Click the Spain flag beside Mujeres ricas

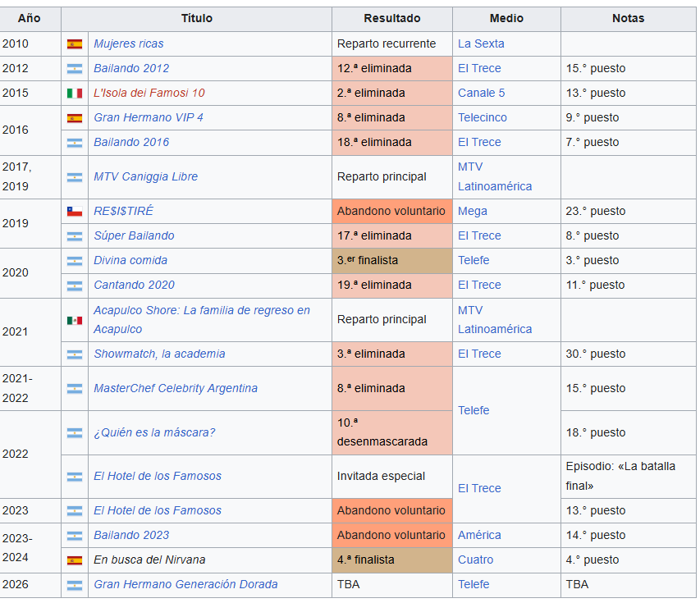coord(75,43)
